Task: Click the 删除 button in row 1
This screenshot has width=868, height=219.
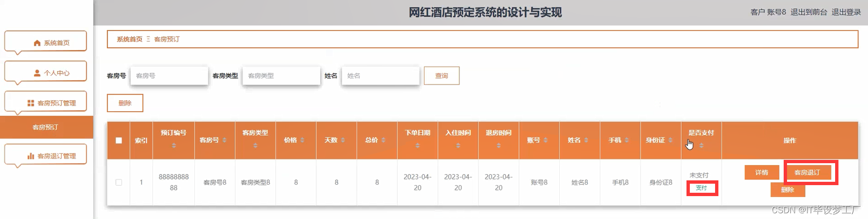Action: (x=788, y=189)
